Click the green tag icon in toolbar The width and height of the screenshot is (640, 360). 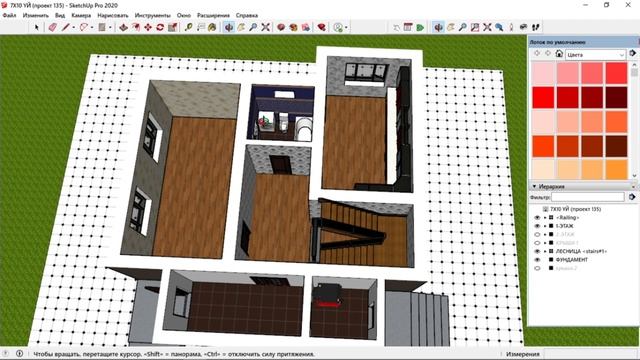point(420,27)
